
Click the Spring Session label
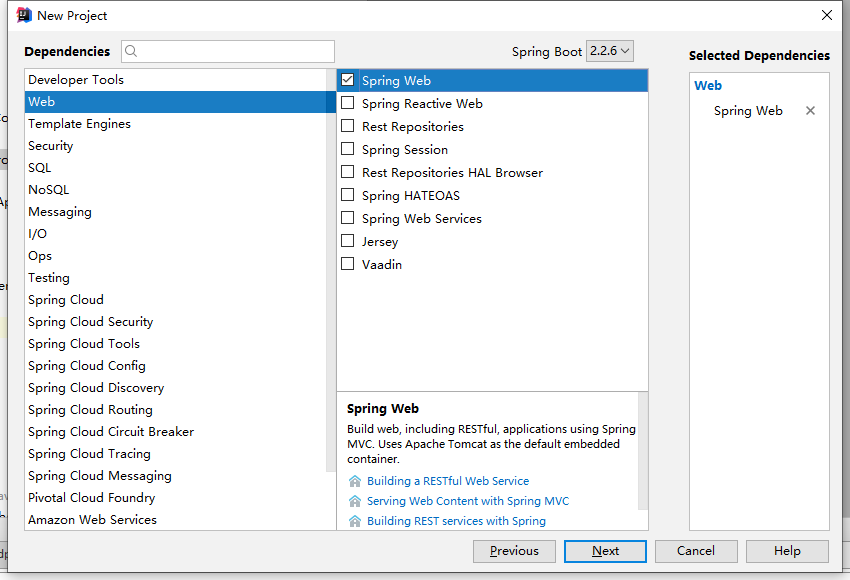pyautogui.click(x=405, y=150)
